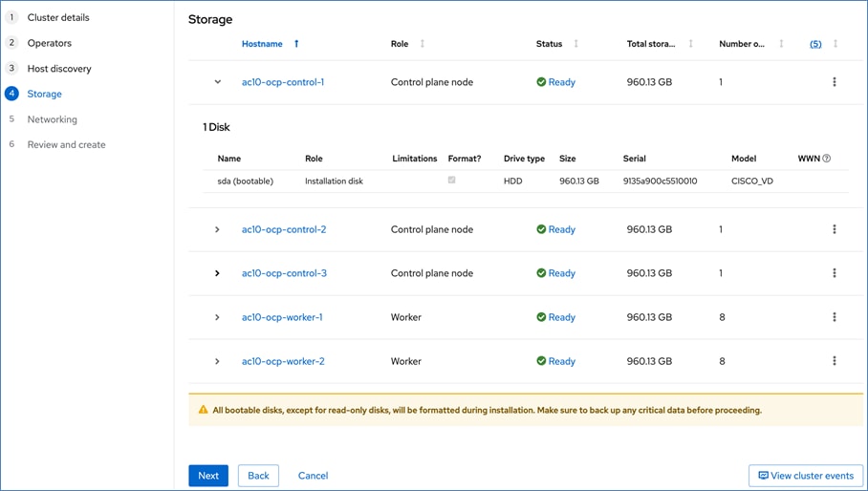
Task: Click 'Control plane node' role of ac10-ocp-control-3
Action: tap(432, 272)
